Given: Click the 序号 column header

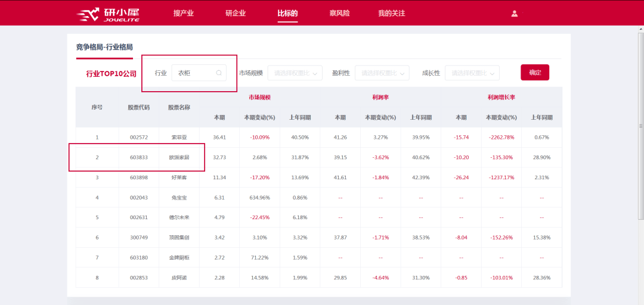Looking at the screenshot, I should [x=97, y=108].
